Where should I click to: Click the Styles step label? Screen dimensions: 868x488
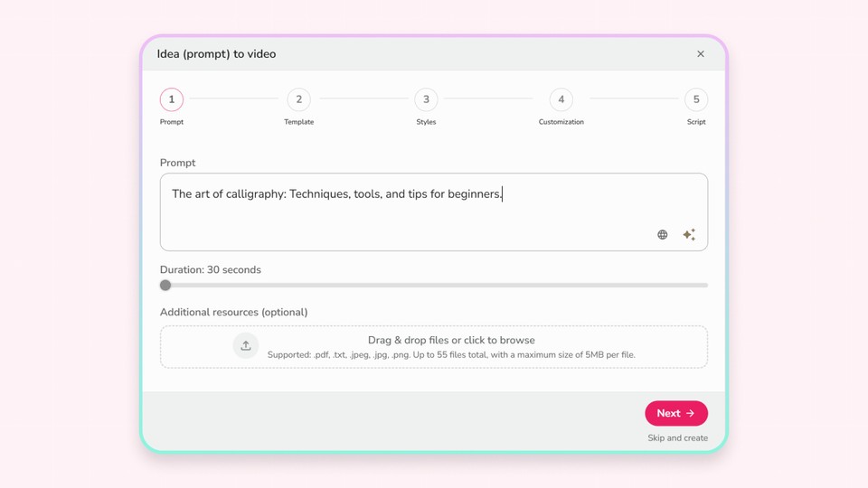point(426,122)
